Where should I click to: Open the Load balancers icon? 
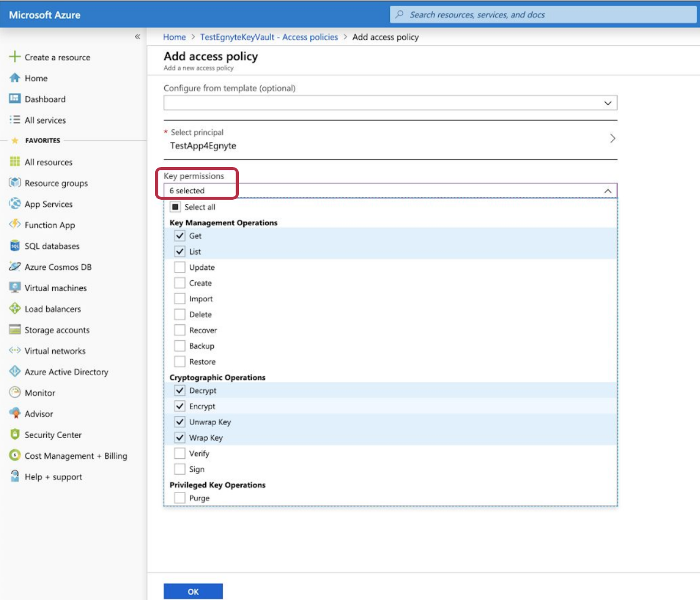click(x=15, y=308)
